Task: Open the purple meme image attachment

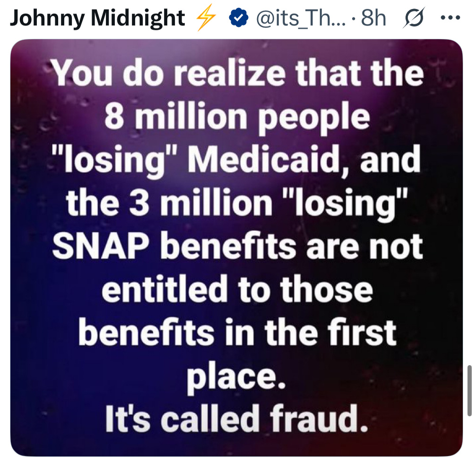Action: [x=236, y=247]
